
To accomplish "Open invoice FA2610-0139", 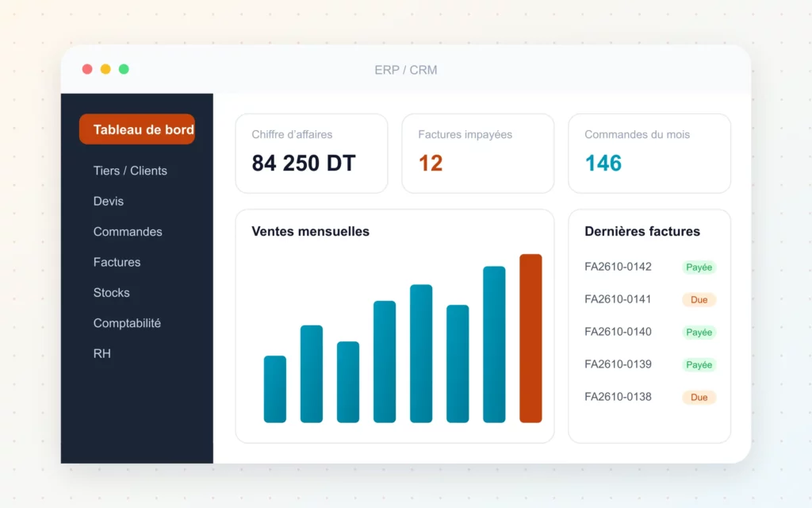I will point(618,364).
